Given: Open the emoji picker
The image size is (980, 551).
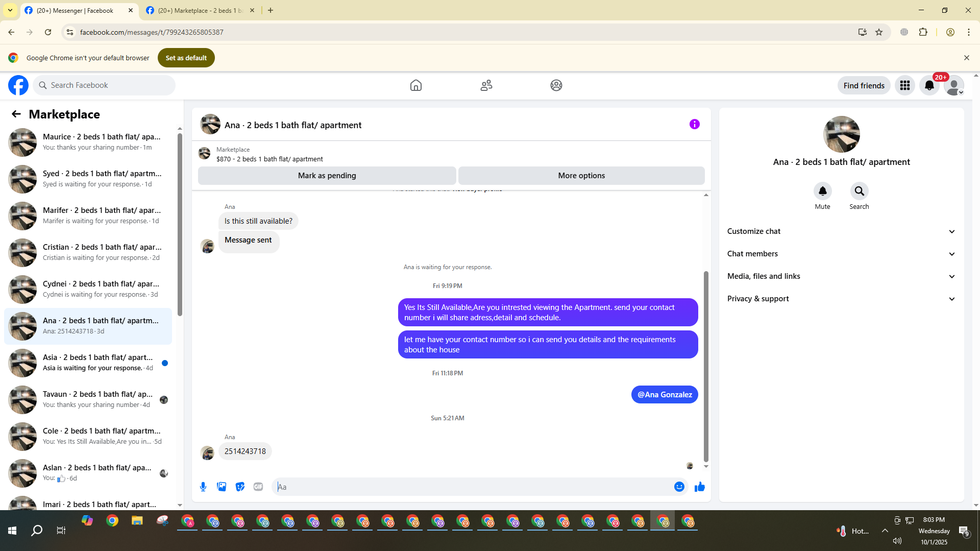Looking at the screenshot, I should tap(679, 487).
